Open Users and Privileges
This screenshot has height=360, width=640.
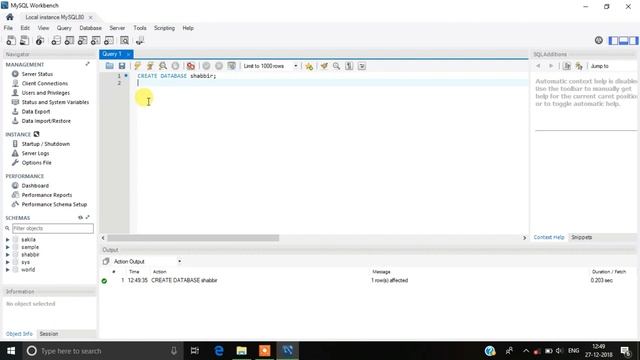click(x=46, y=93)
